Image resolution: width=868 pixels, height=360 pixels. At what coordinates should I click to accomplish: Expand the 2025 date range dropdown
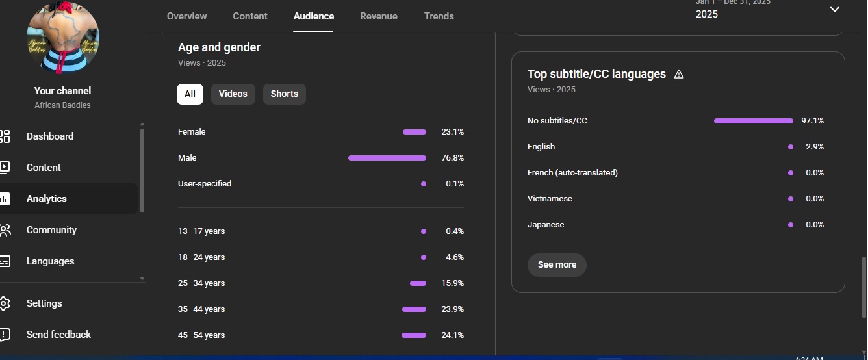point(835,10)
